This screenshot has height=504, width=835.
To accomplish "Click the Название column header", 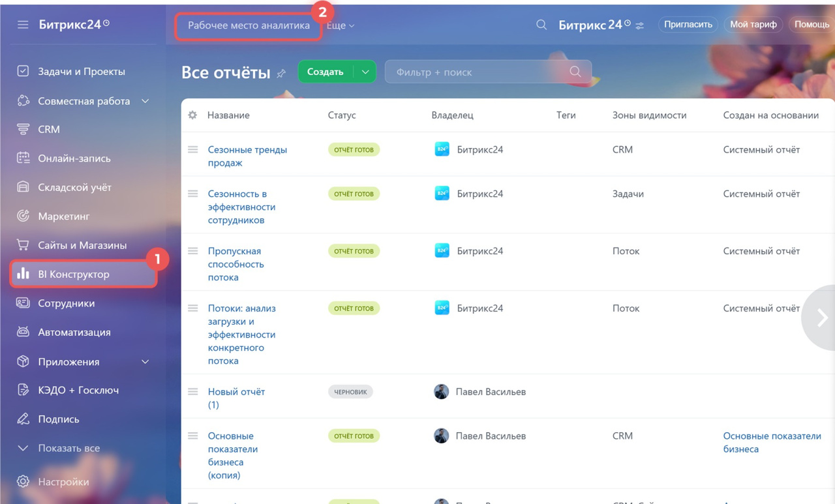I will click(228, 115).
